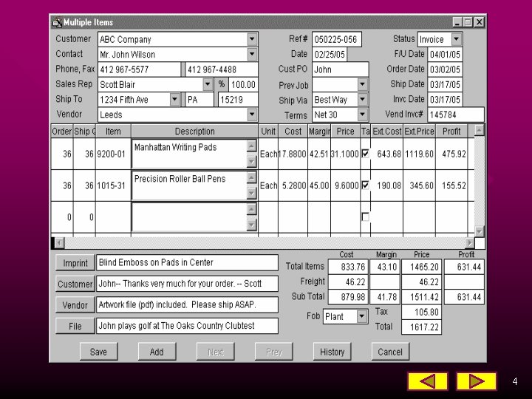Click the Save button
The image size is (532, 399).
[99, 352]
